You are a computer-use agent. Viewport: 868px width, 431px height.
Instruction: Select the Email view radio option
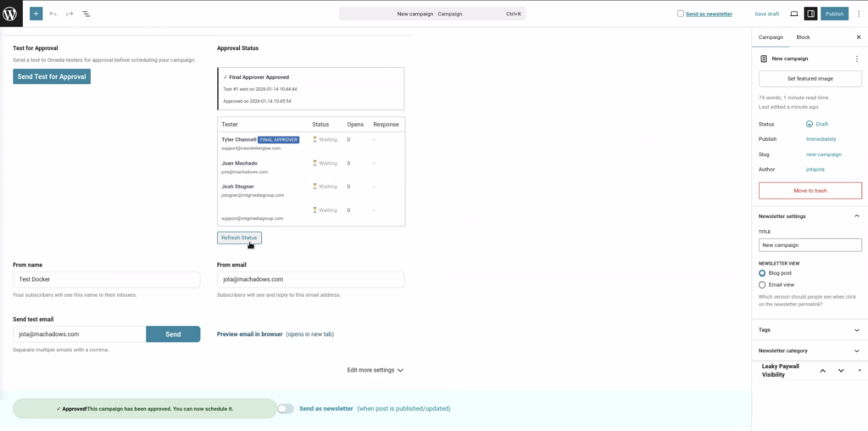[x=763, y=285]
